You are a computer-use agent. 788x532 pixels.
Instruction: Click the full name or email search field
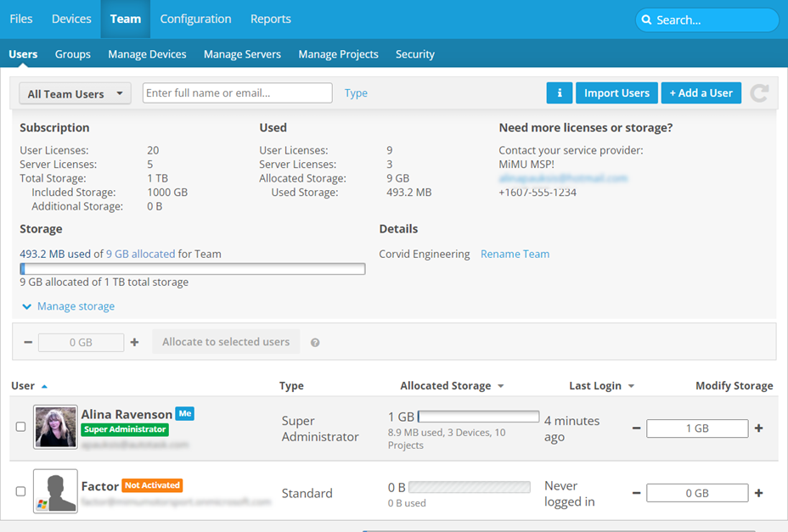237,93
